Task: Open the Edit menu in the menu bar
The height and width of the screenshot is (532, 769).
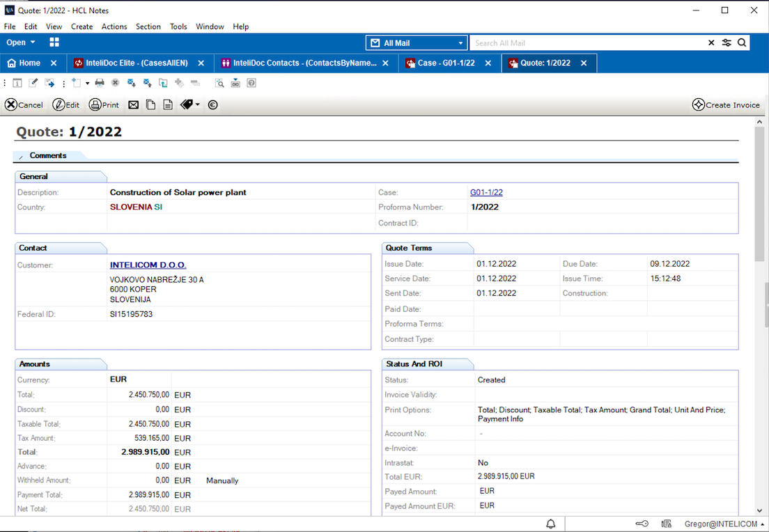Action: [x=31, y=26]
